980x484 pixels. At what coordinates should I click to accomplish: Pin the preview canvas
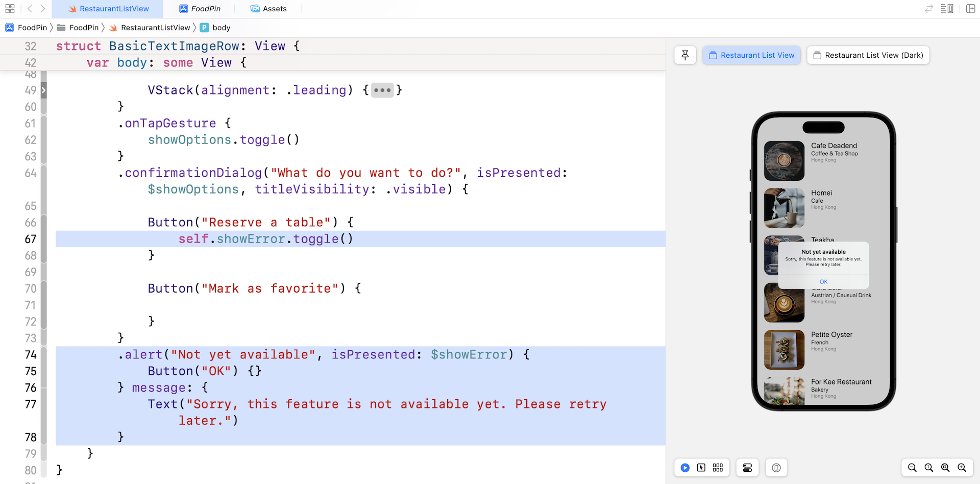(685, 55)
